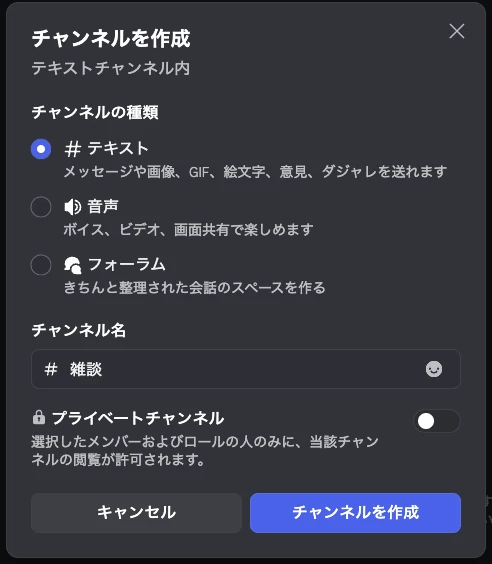The height and width of the screenshot is (564, 492).
Task: Select the 音声 channel radio button
Action: (x=41, y=207)
